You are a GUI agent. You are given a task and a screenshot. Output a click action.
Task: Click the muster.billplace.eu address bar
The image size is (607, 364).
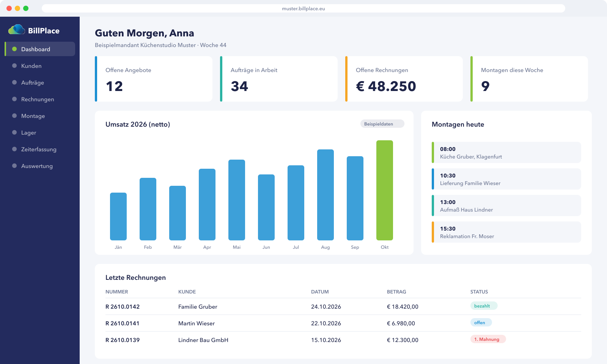(x=303, y=8)
